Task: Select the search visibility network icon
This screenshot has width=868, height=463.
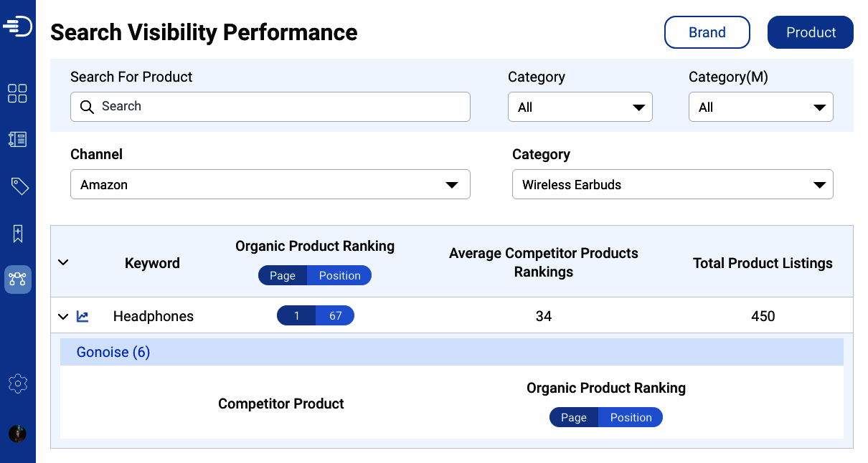Action: click(18, 280)
